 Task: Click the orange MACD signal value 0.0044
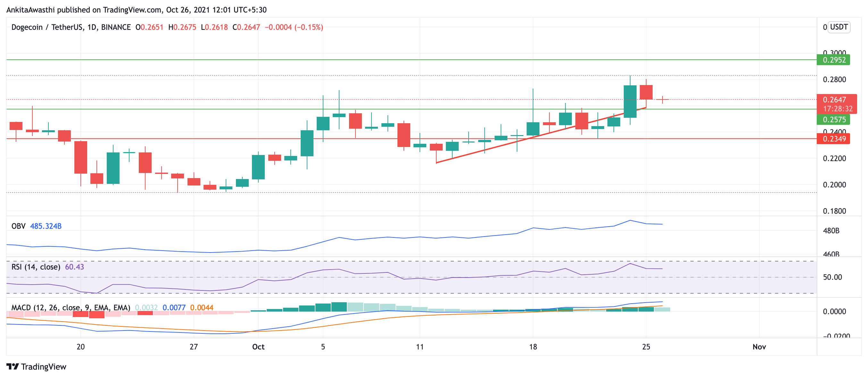tap(202, 307)
